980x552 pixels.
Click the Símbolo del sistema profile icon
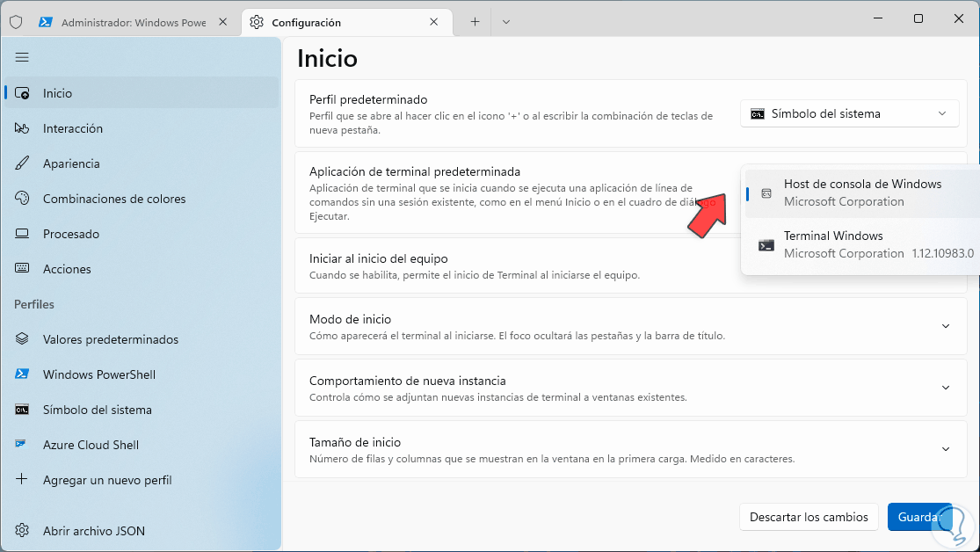(22, 410)
